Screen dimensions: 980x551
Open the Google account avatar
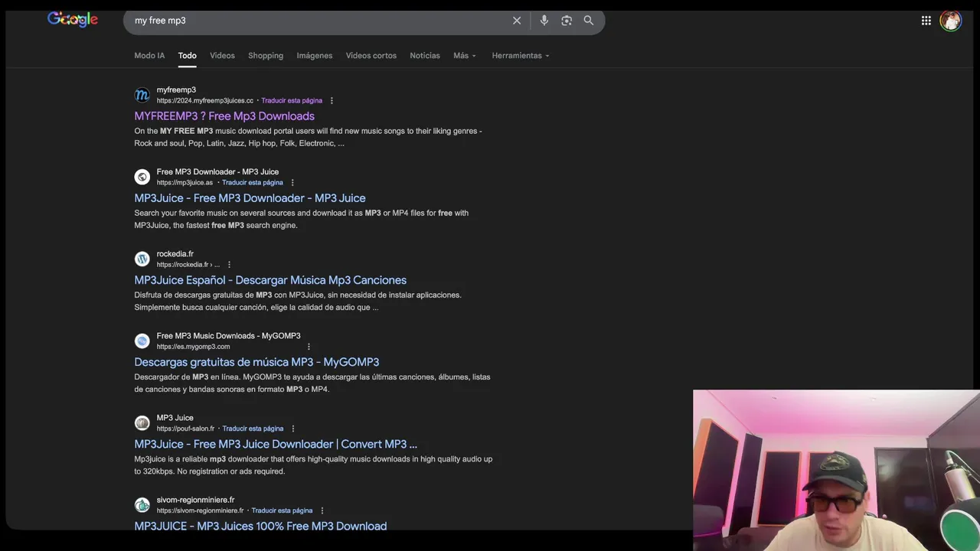click(x=951, y=21)
